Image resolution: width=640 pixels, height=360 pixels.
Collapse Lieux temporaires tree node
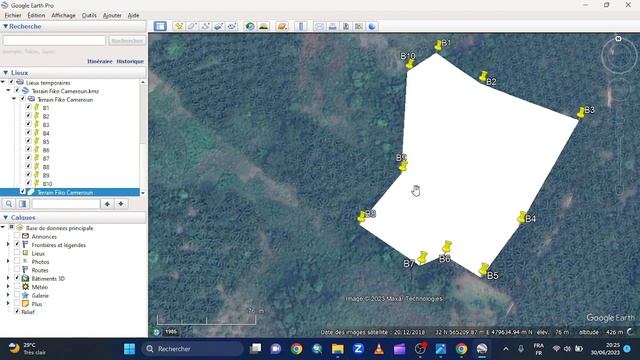click(3, 82)
